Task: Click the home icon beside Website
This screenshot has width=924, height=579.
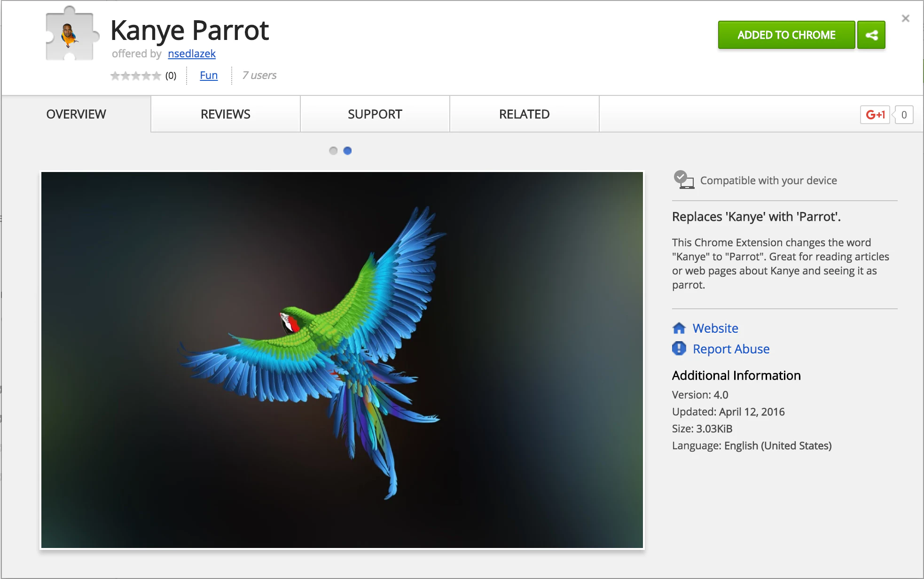Action: click(679, 328)
